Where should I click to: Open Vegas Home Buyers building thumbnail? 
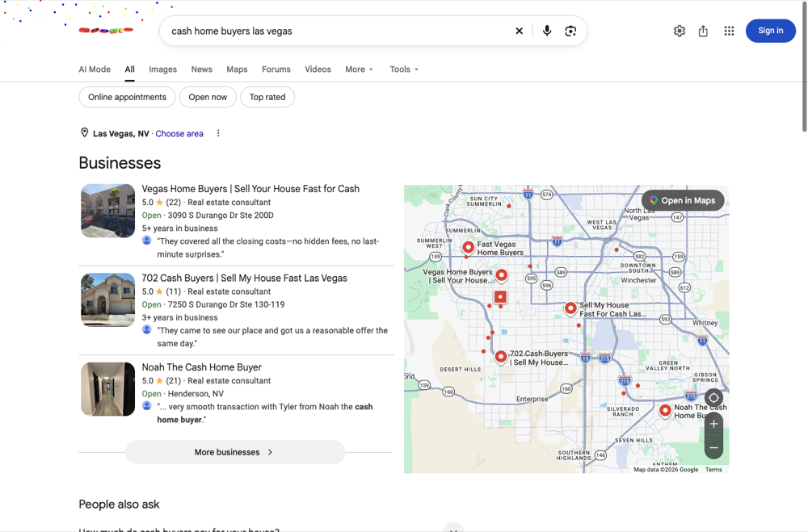[107, 211]
